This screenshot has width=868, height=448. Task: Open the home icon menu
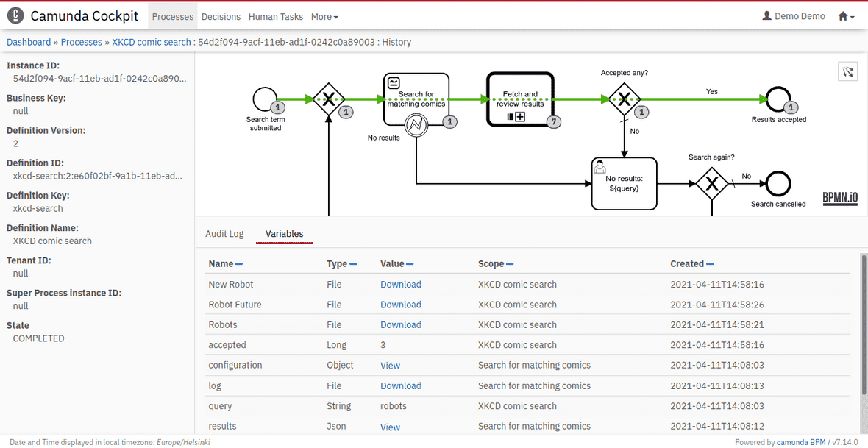tap(846, 16)
